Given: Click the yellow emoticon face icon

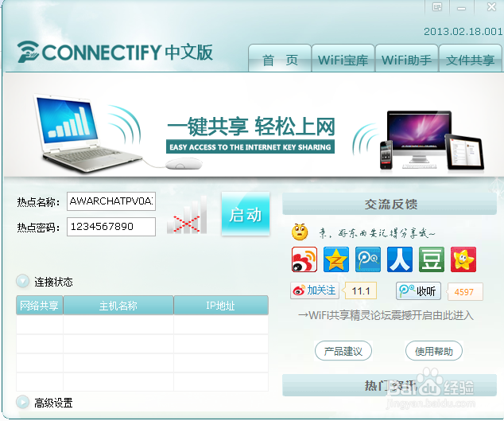Looking at the screenshot, I should coord(300,232).
